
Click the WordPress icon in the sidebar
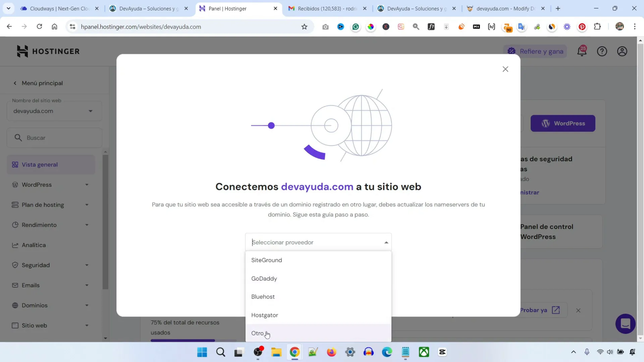point(15,184)
